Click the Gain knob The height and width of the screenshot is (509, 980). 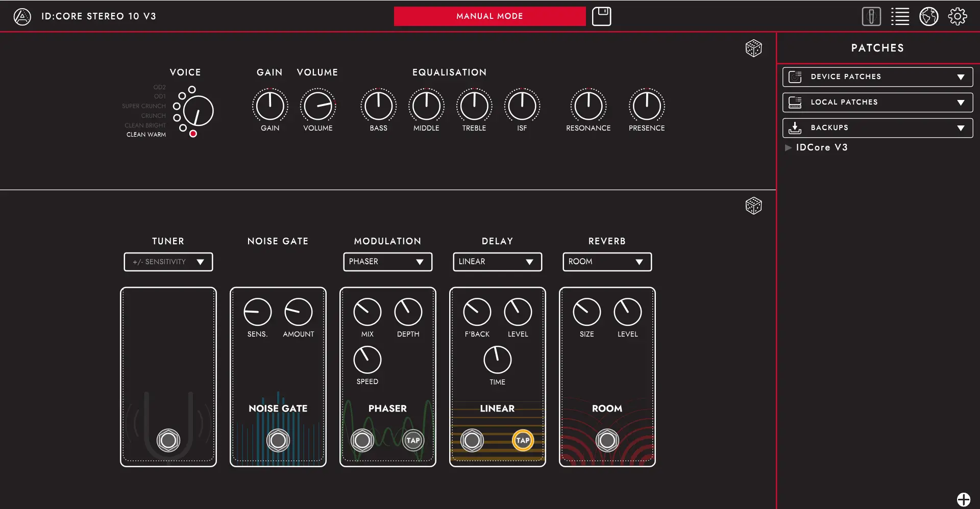[x=270, y=106]
